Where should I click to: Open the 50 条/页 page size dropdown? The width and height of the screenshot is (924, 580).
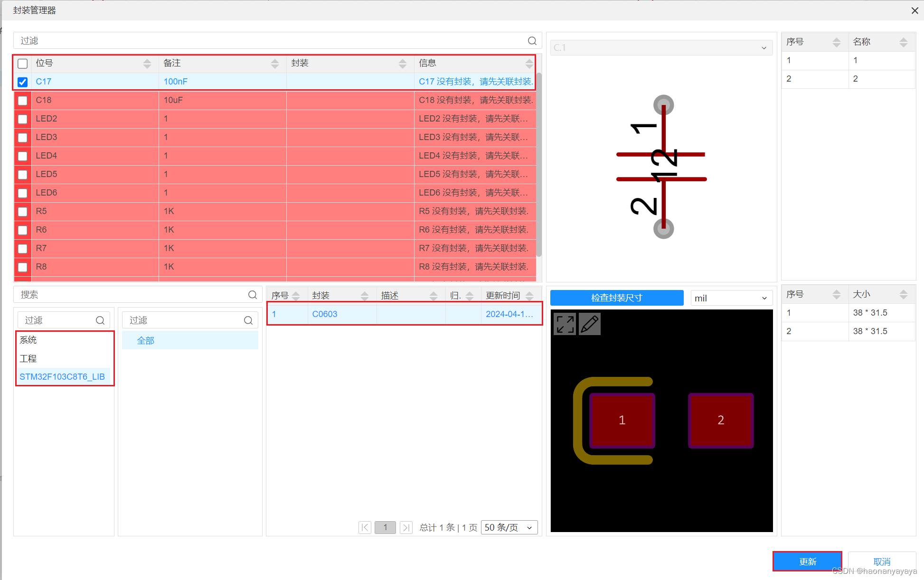coord(509,527)
